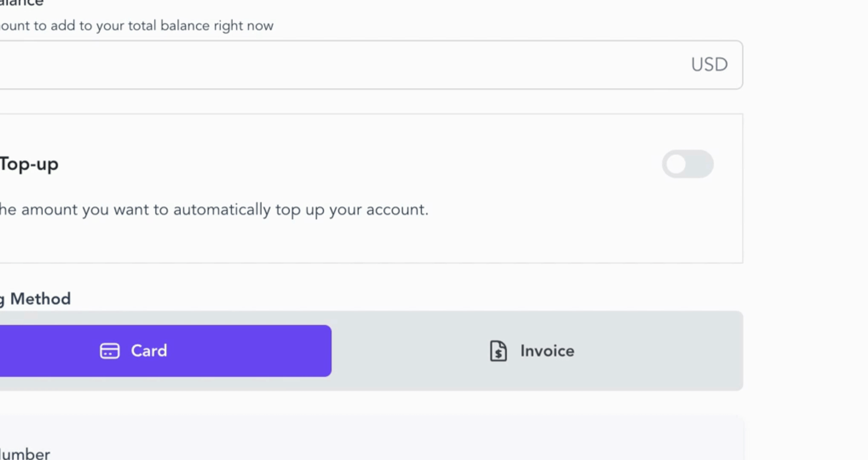868x460 pixels.
Task: Enable the automatic Top-up switch
Action: tap(687, 164)
